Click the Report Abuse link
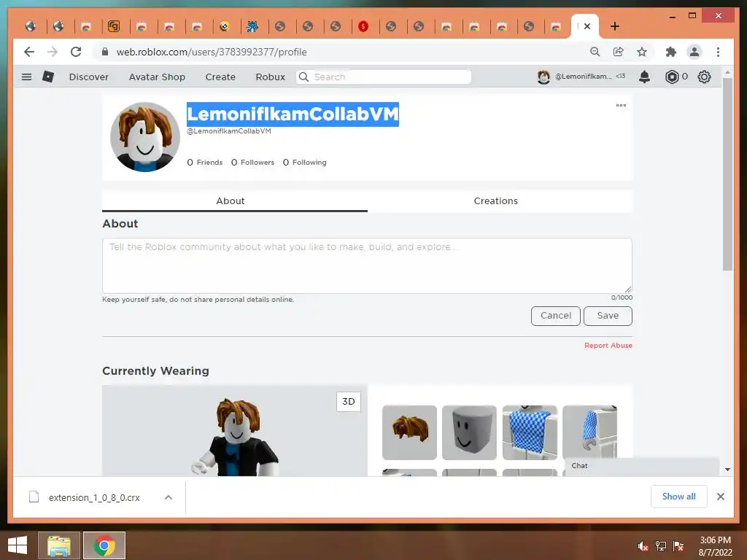The width and height of the screenshot is (747, 560). coord(608,345)
